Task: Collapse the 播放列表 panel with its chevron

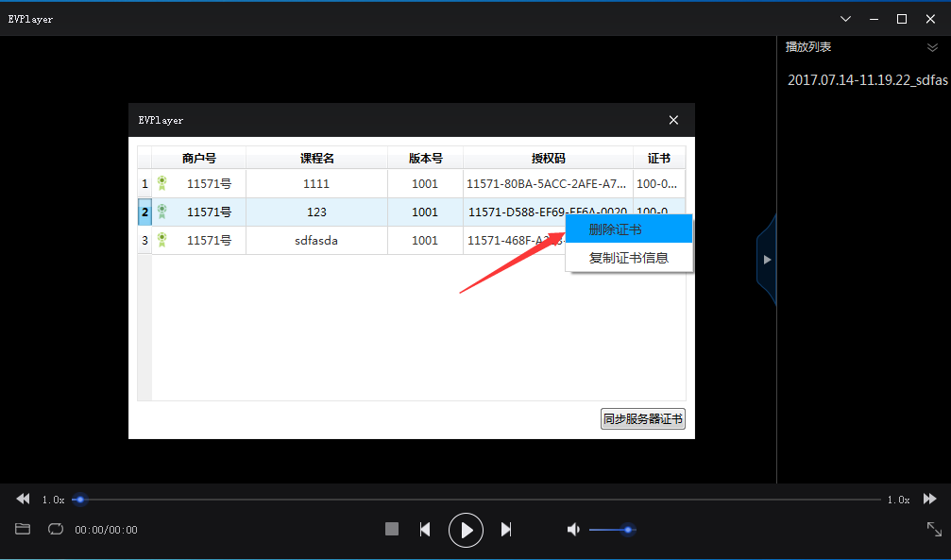Action: (931, 46)
